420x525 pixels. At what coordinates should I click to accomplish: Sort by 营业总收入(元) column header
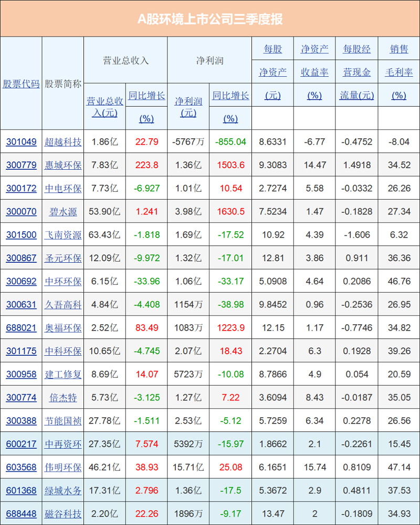point(105,107)
